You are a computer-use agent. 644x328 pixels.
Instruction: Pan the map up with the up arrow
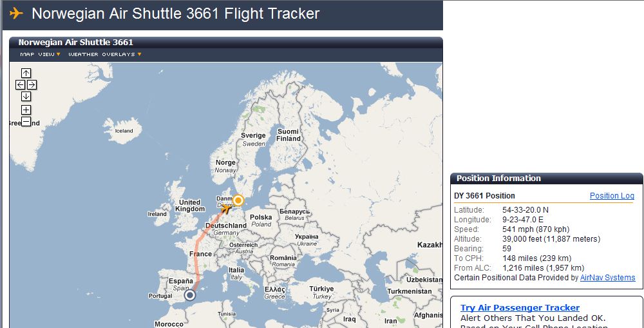click(x=26, y=73)
